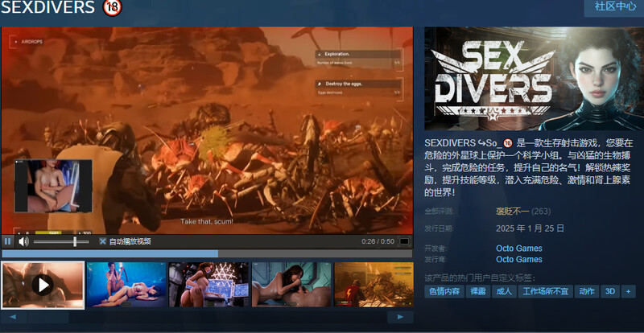
Task: Toggle the 自动播放视频 autoplay checkbox
Action: [103, 241]
